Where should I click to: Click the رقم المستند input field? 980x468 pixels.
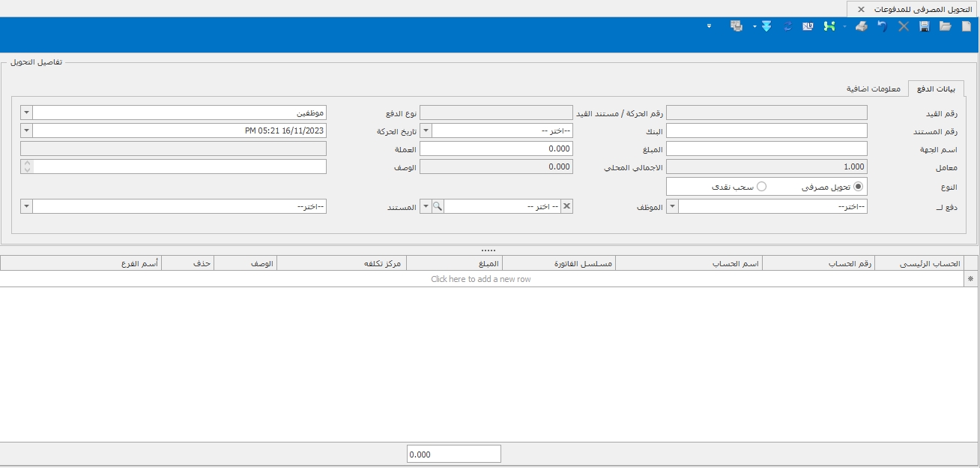[766, 130]
